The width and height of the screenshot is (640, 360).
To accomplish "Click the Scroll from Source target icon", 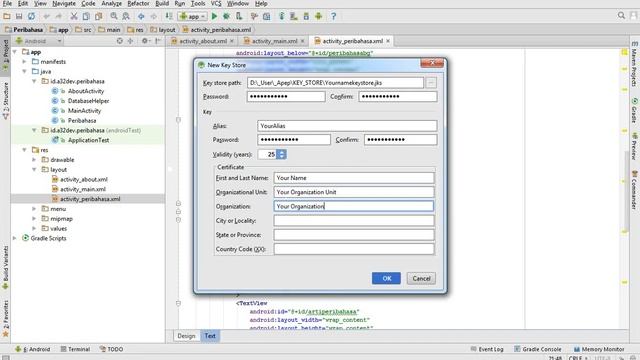I will click(120, 41).
